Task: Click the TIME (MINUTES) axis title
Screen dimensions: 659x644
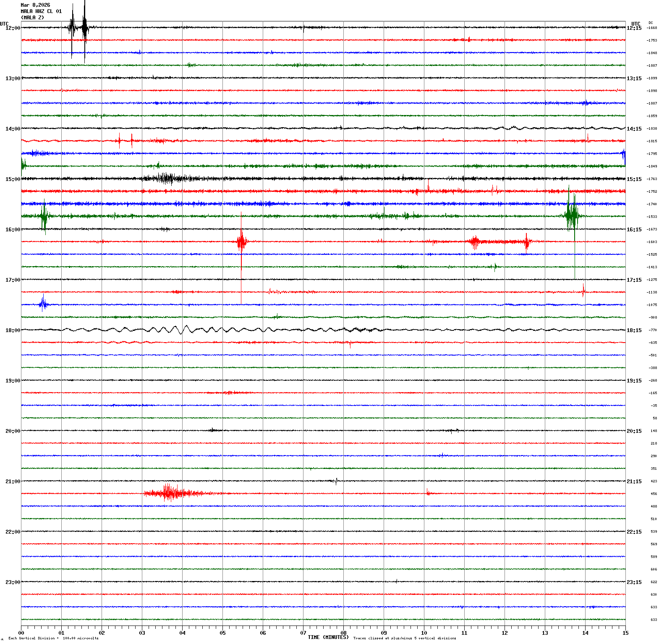Action: [x=328, y=637]
